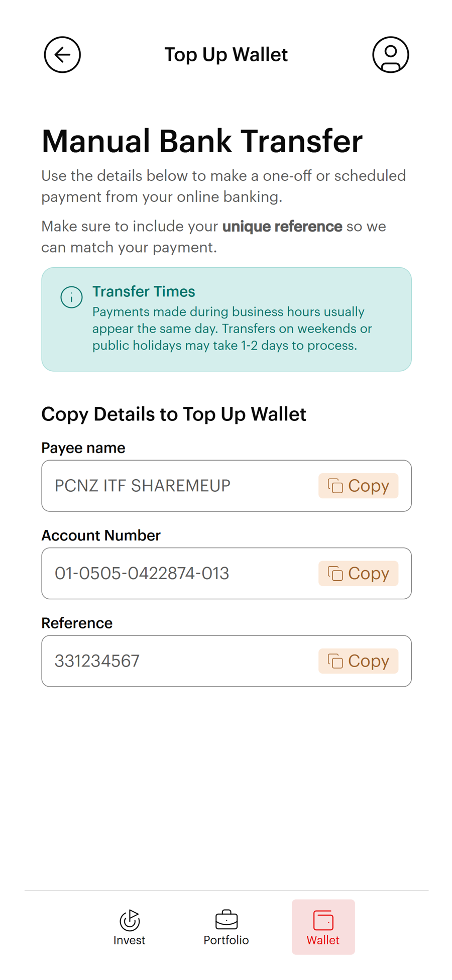Viewport: 452px width, 980px height.
Task: Click the Wallet icon in the bottom bar
Action: tap(323, 920)
